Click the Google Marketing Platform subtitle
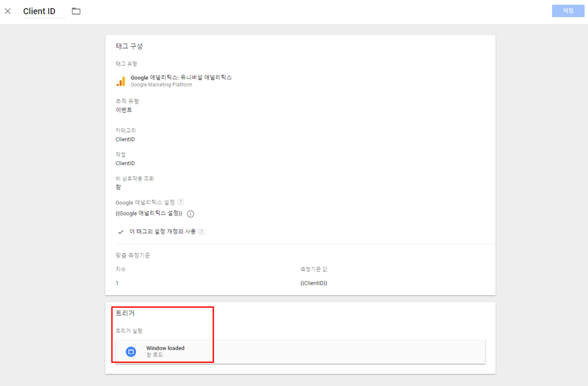Image resolution: width=588 pixels, height=386 pixels. coord(161,85)
